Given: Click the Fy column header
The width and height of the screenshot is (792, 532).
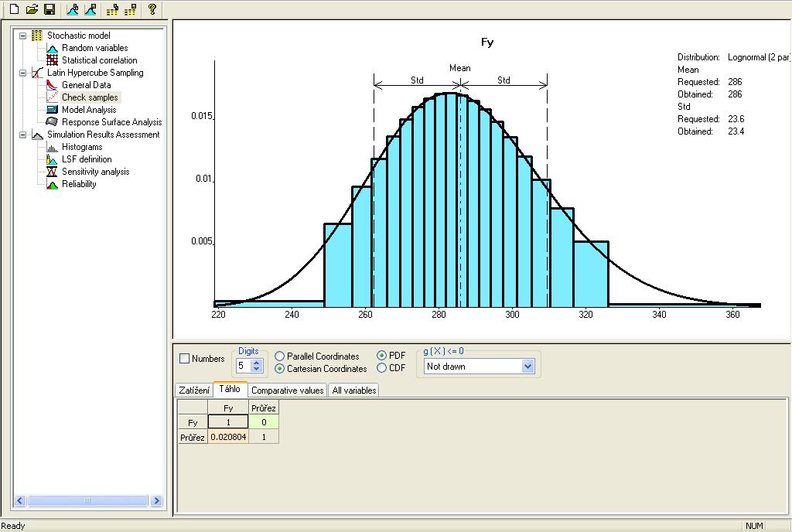Looking at the screenshot, I should point(228,408).
